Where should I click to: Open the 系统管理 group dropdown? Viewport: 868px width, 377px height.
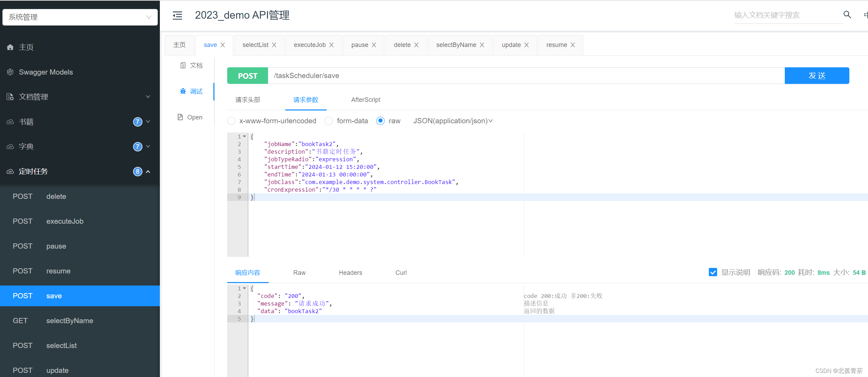(x=80, y=17)
